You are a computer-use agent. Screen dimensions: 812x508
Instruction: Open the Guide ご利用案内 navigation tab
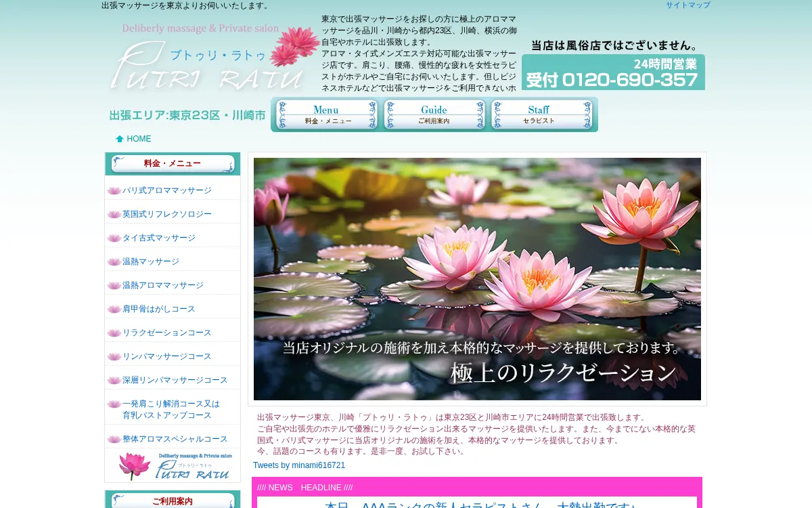tap(434, 114)
